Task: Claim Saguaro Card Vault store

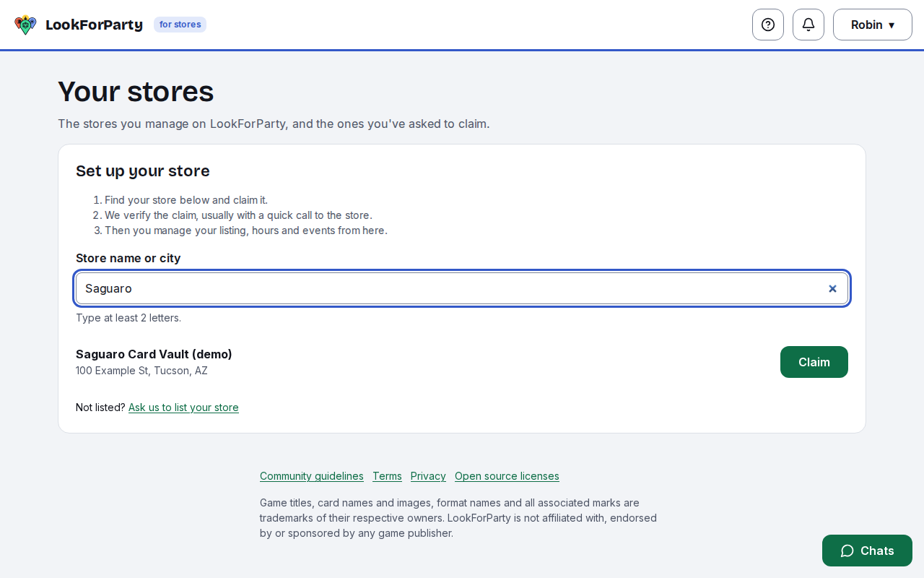Action: pos(814,362)
